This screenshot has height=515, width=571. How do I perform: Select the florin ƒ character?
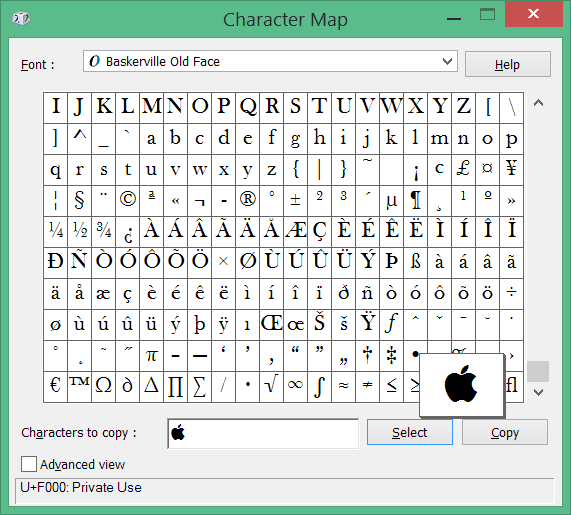pyautogui.click(x=391, y=325)
